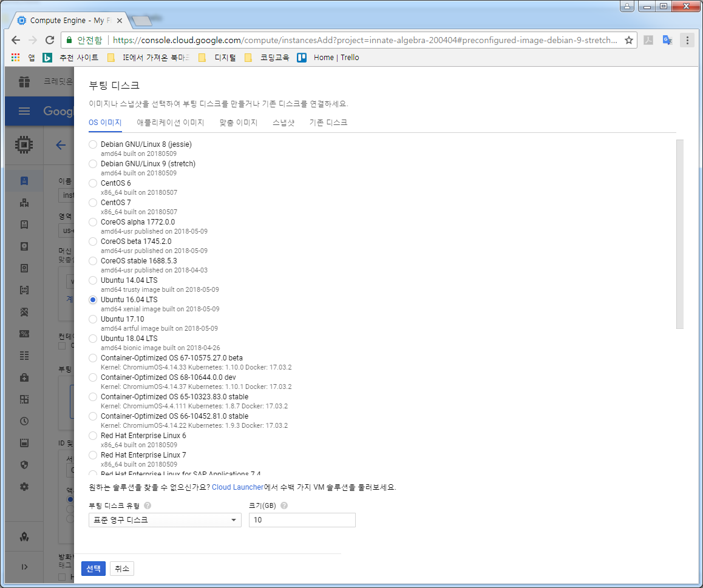The width and height of the screenshot is (703, 588).
Task: Switch to the 맞춤 이미지 tab
Action: point(239,123)
